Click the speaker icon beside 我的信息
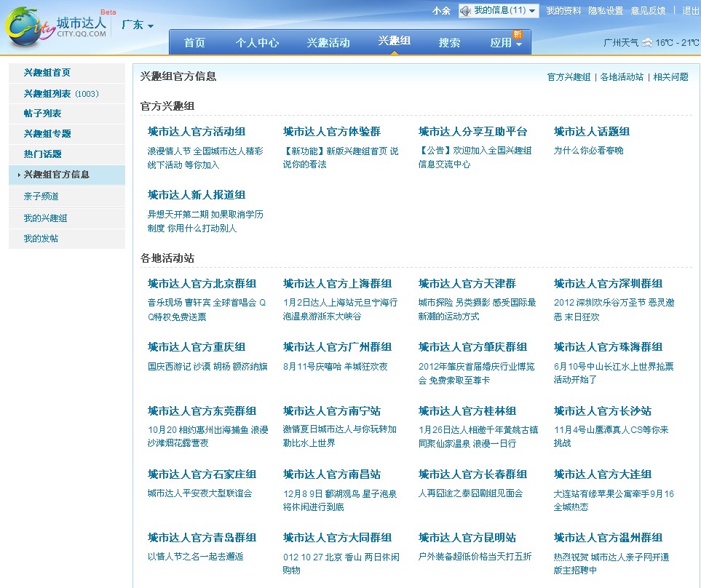This screenshot has height=588, width=701. [x=465, y=11]
